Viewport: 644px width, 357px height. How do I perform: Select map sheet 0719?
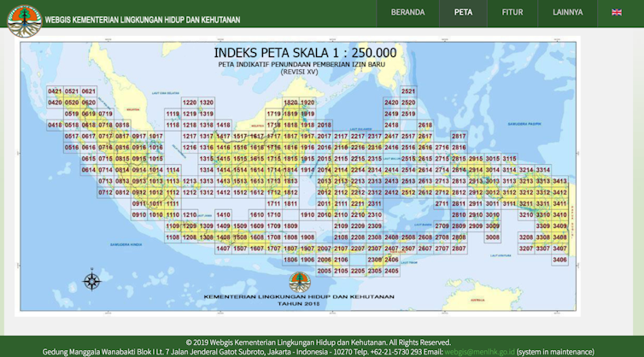105,114
